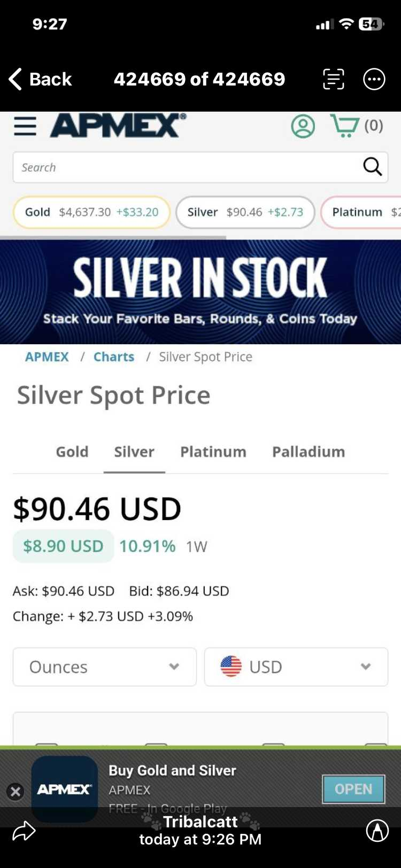
Task: Tap the account profile icon
Action: tap(303, 127)
